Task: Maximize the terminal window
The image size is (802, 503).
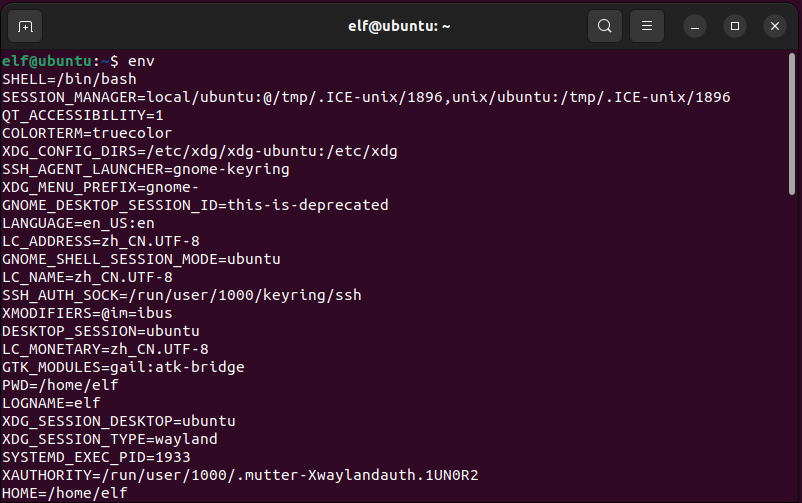Action: (735, 26)
